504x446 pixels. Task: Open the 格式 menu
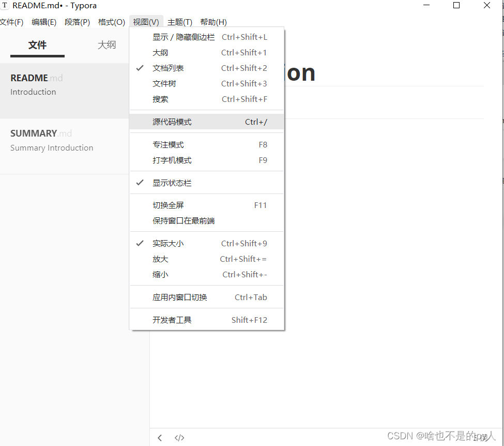[111, 22]
